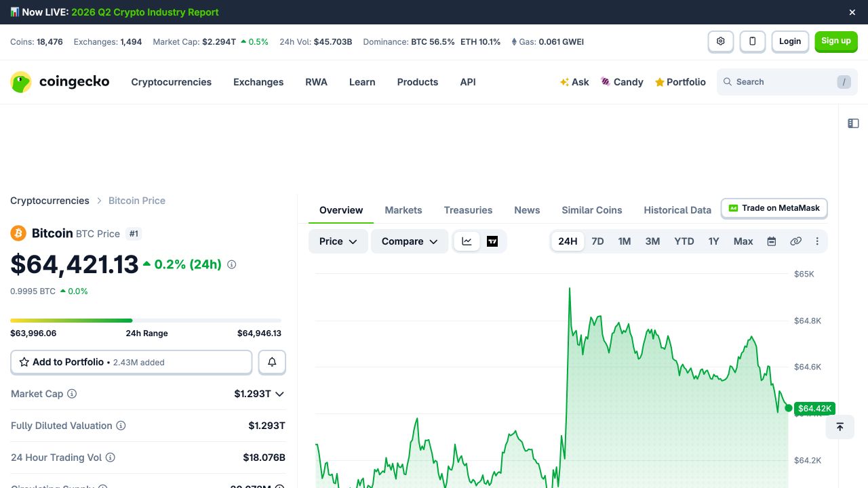Screen dimensions: 868x488
Task: Open the Cryptocurrencies menu
Action: [x=172, y=82]
